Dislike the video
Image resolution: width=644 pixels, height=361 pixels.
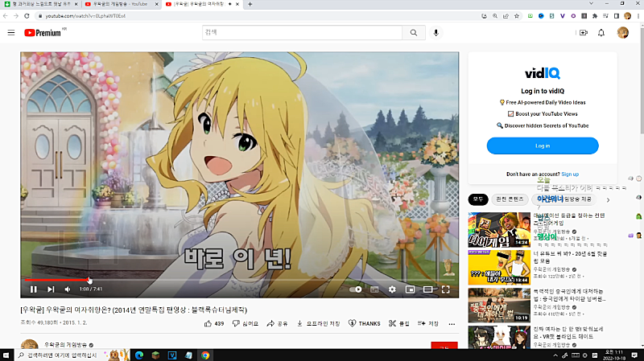pos(246,324)
